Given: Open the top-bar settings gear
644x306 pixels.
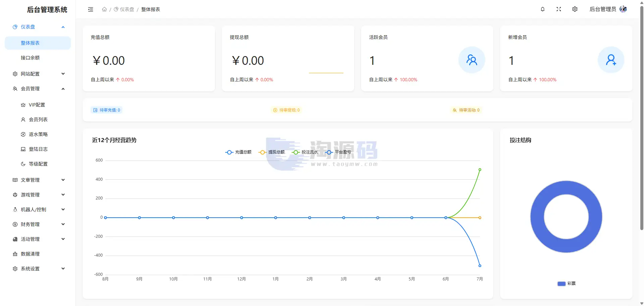Looking at the screenshot, I should (x=575, y=9).
